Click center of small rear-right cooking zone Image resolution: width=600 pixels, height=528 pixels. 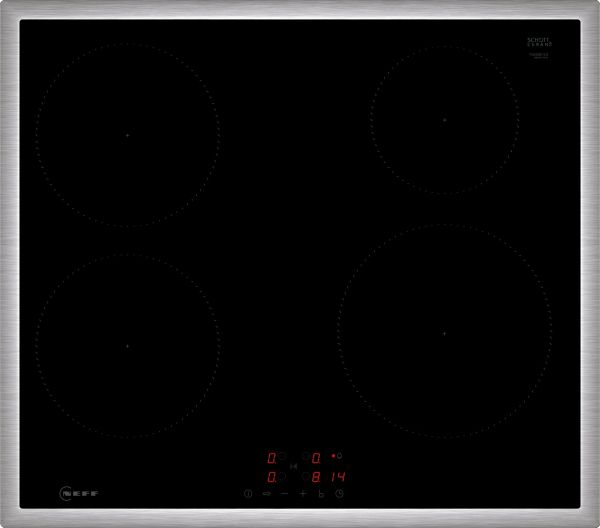click(444, 119)
